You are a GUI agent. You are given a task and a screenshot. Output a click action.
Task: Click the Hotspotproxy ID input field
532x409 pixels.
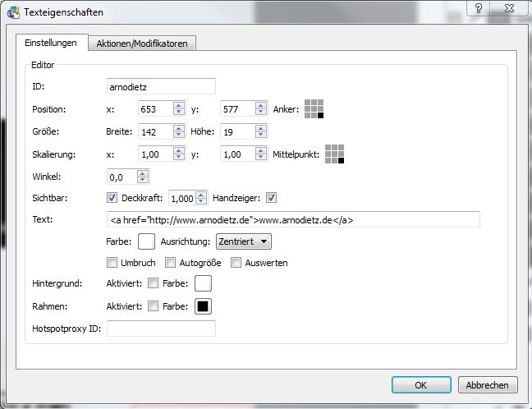click(160, 329)
